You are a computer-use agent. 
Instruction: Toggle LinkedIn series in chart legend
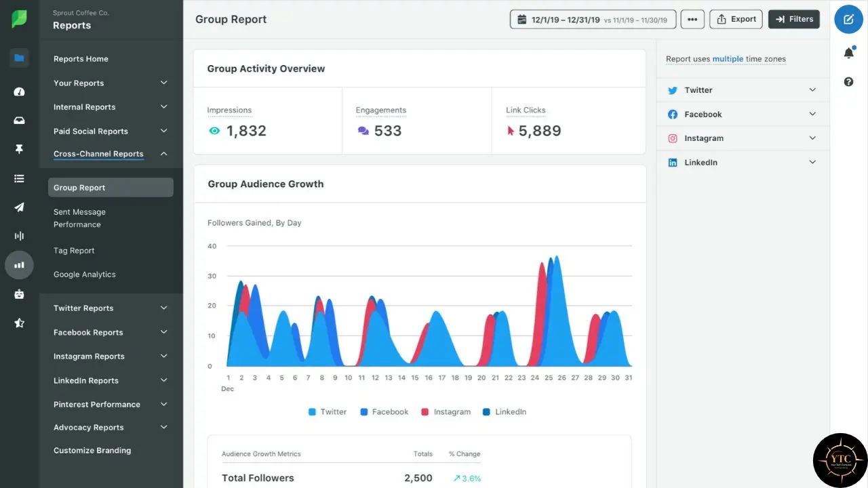(505, 411)
